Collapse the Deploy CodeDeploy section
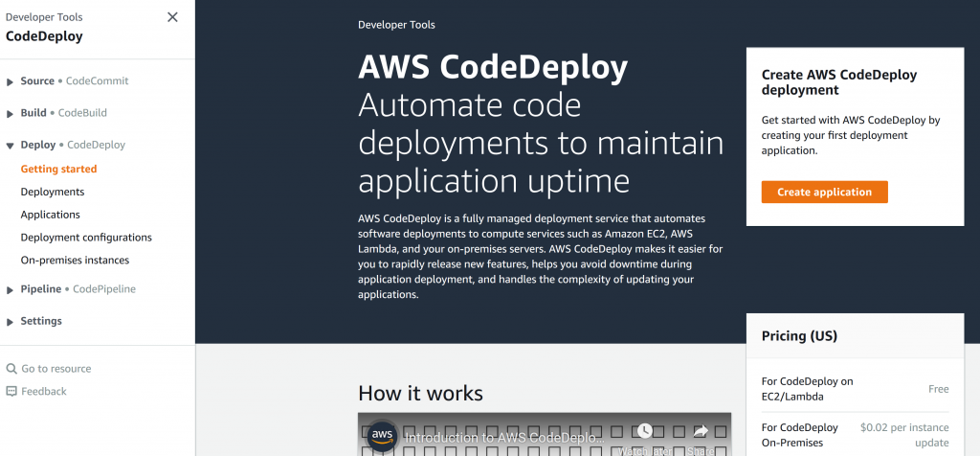Screen dimensions: 980x456 10,146
